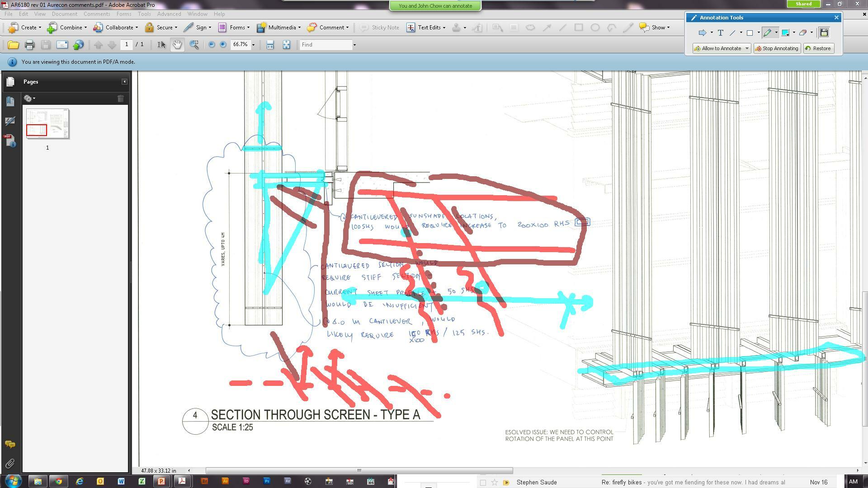Click the Print icon in the toolbar

[30, 45]
